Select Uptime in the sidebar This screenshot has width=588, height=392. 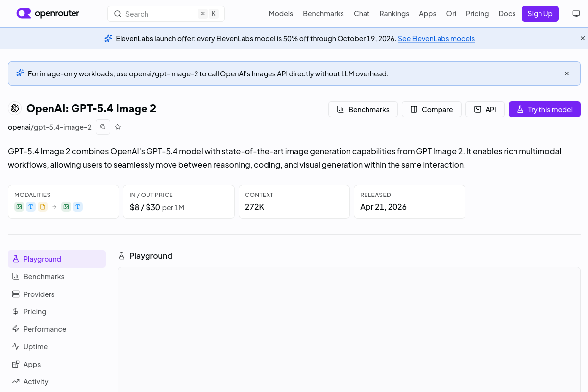[x=57, y=346]
